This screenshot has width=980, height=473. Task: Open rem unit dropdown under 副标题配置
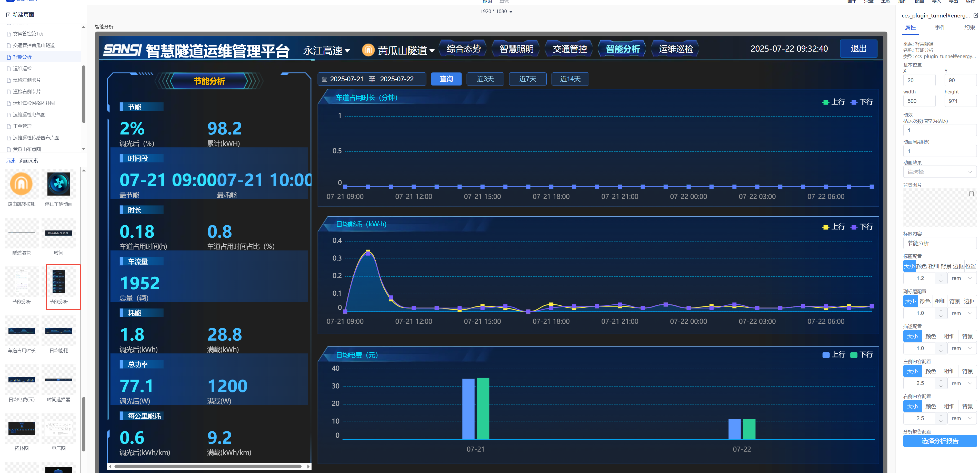point(961,313)
